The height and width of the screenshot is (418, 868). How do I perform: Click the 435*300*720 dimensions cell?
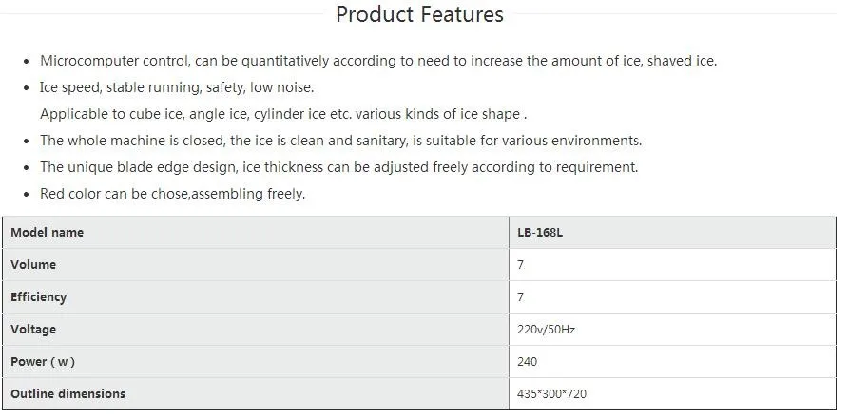671,393
